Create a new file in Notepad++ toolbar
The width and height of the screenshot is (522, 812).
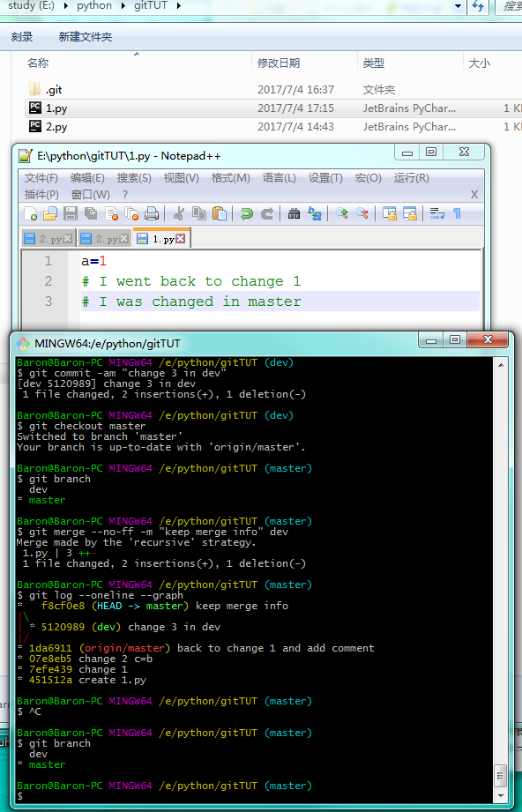(x=31, y=213)
